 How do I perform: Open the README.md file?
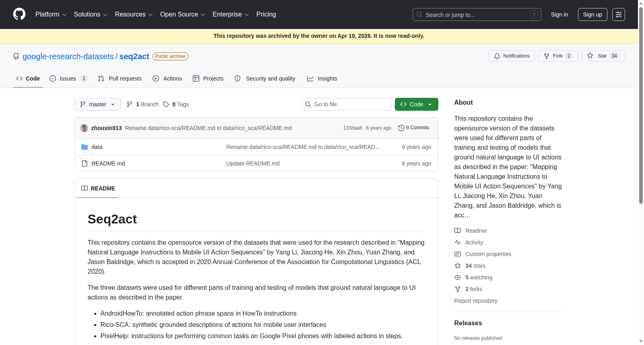[x=108, y=163]
